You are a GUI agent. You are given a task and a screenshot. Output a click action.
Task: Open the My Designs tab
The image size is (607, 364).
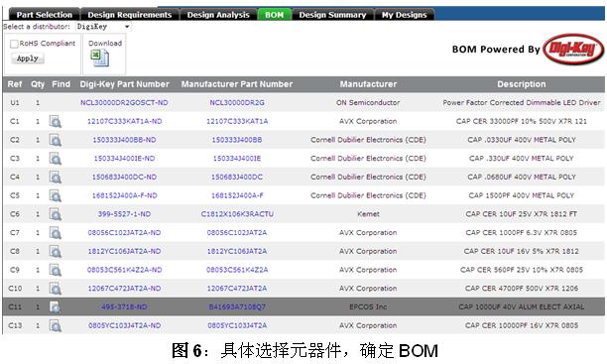[x=404, y=15]
